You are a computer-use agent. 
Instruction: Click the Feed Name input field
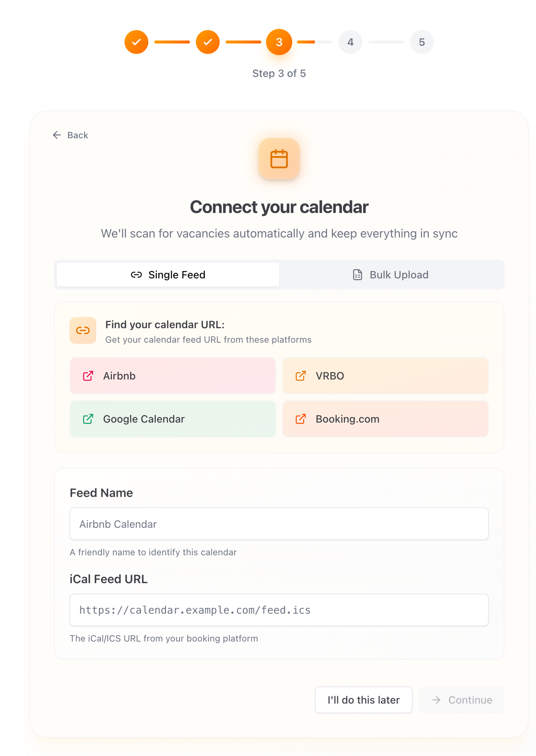tap(279, 524)
